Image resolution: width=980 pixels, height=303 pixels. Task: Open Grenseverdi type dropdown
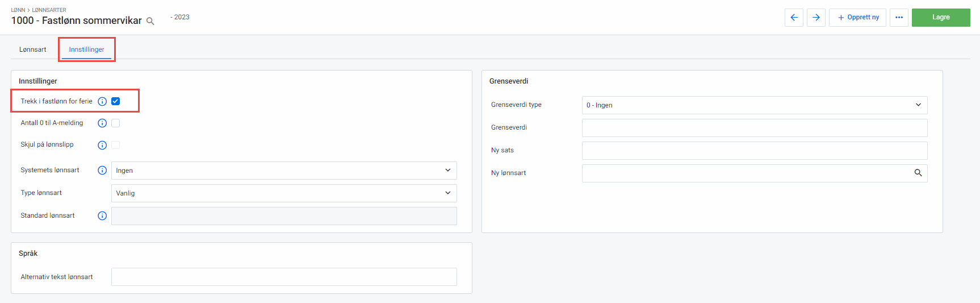click(x=754, y=105)
